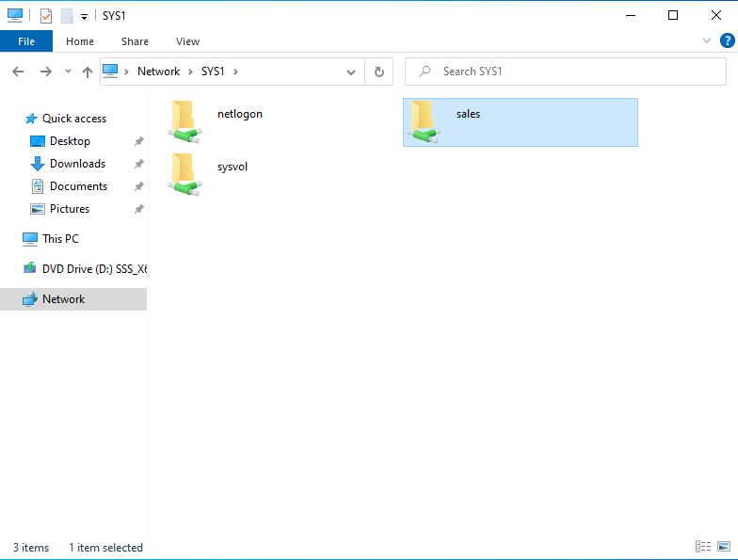This screenshot has width=738, height=560.
Task: Click the '1 item selected' status text
Action: 105,548
